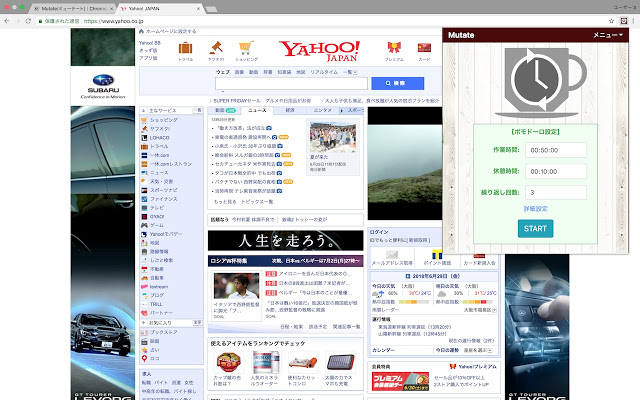Open the テレビ icon in services sidebar
Screen dimensions: 640x400
coord(144,208)
